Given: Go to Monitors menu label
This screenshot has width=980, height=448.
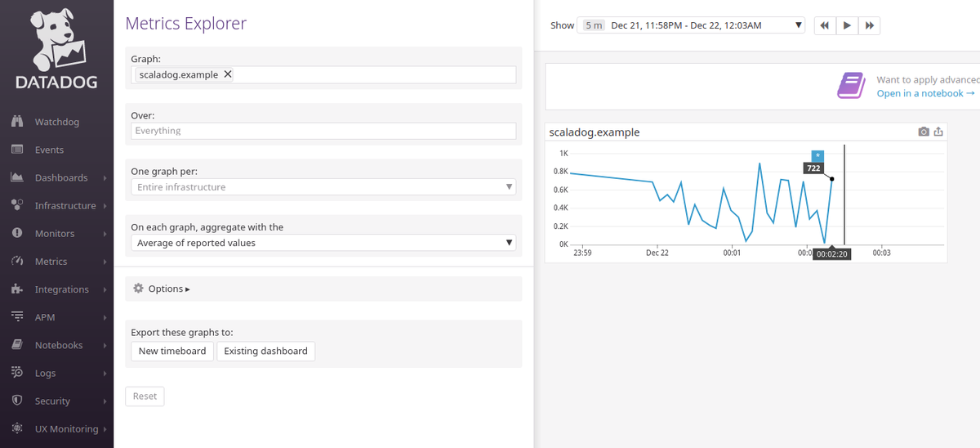Looking at the screenshot, I should coord(55,233).
